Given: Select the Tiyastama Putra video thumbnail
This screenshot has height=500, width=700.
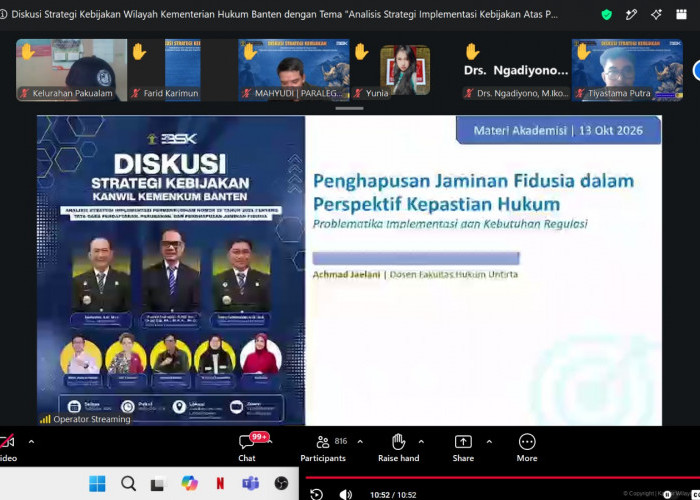Looking at the screenshot, I should [627, 70].
